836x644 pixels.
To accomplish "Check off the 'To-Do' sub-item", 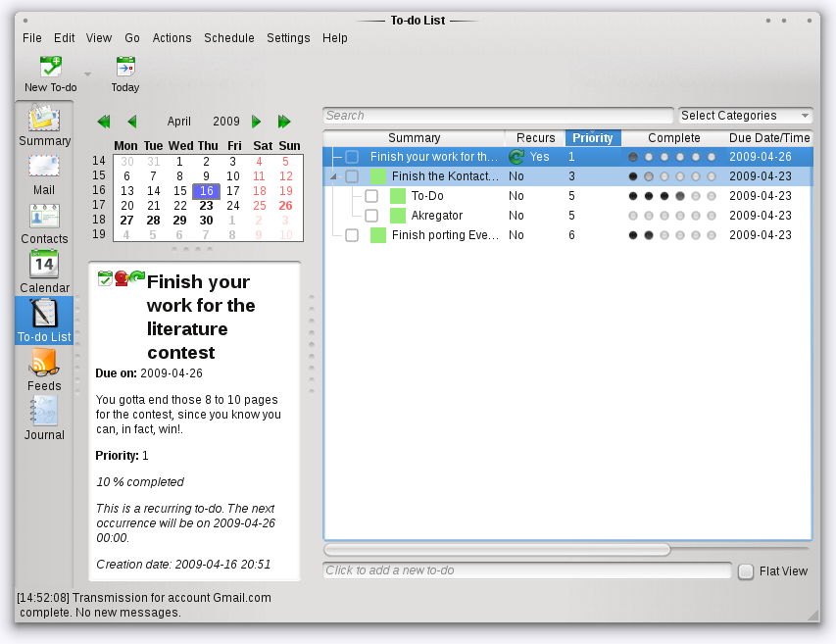I will pos(371,196).
